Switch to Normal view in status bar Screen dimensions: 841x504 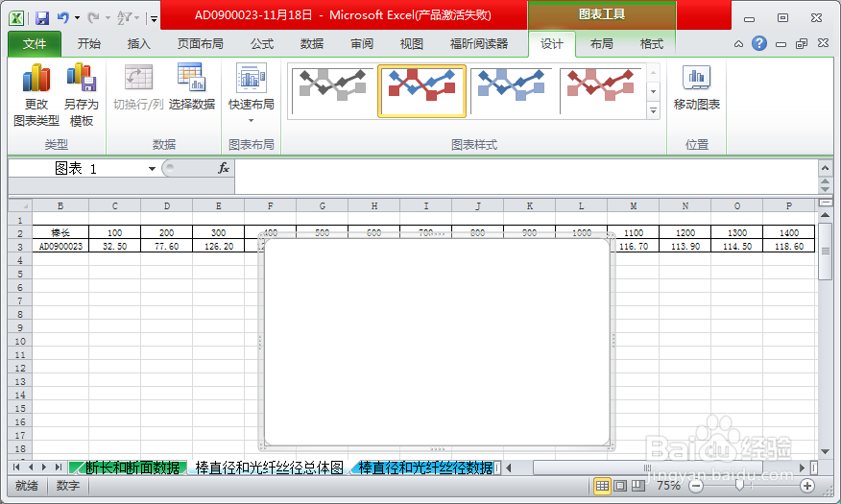point(602,486)
